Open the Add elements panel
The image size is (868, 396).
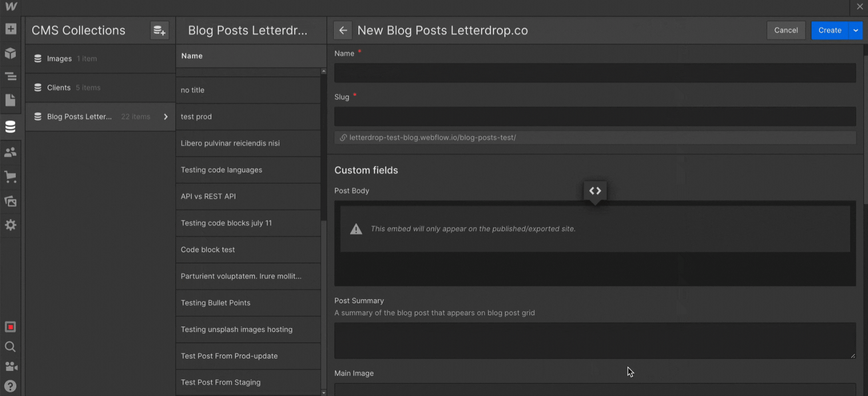pos(10,29)
